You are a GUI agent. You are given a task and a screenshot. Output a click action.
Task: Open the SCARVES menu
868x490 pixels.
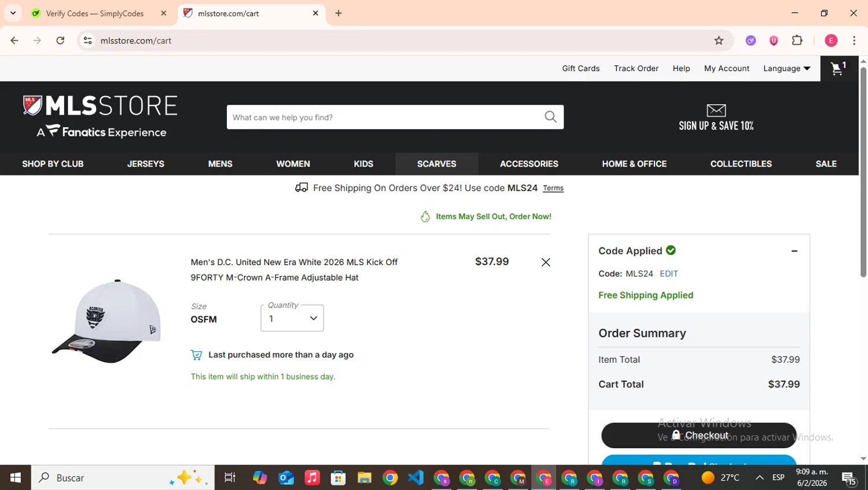tap(437, 164)
